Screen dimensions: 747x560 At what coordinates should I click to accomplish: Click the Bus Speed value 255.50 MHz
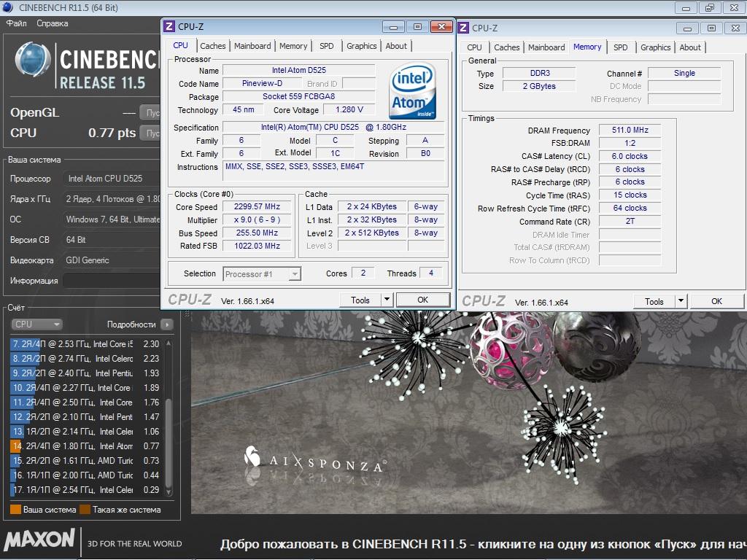pyautogui.click(x=257, y=233)
